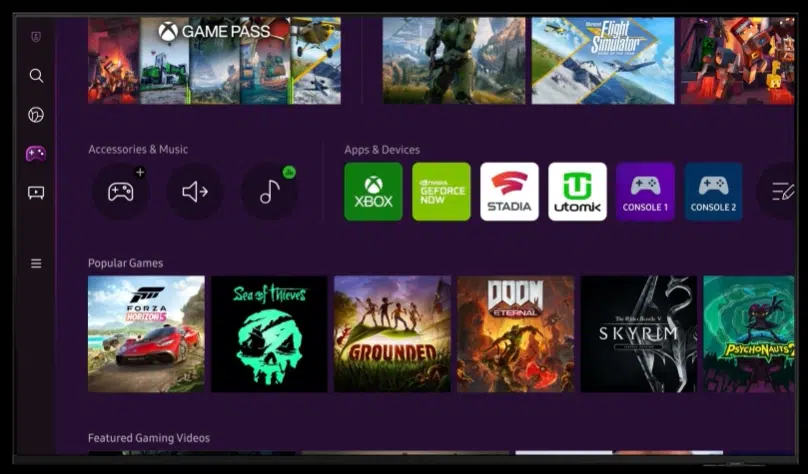Screen dimensions: 808x474
Task: Click the edit list icon beside Console 2
Action: coord(781,192)
